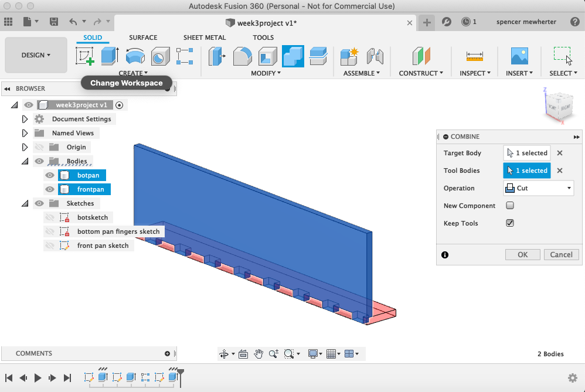
Task: Select the Revolve tool
Action: [135, 56]
